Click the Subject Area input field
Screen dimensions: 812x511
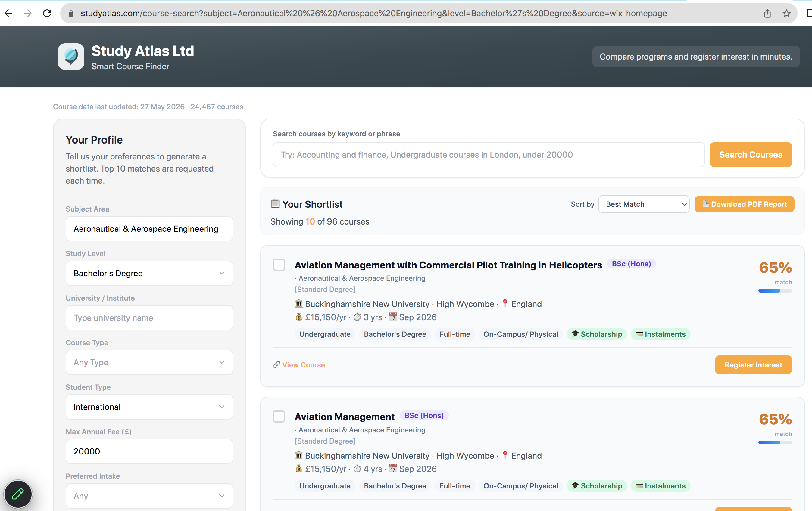(x=149, y=229)
